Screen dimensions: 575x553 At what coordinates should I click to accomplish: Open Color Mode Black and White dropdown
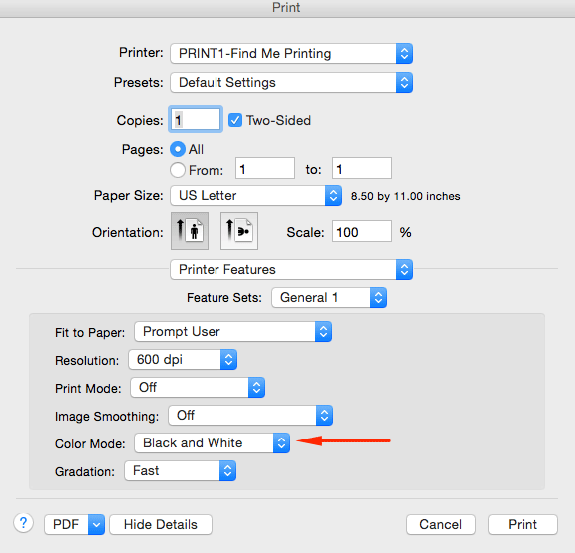pyautogui.click(x=212, y=443)
